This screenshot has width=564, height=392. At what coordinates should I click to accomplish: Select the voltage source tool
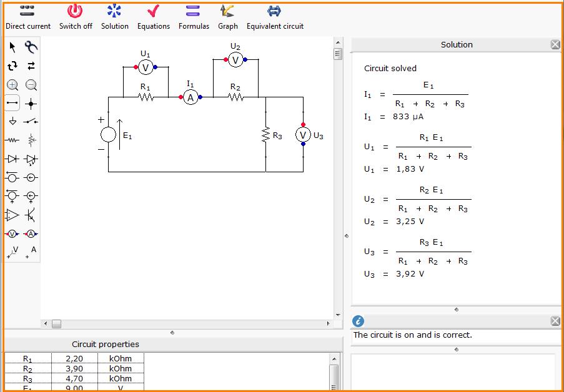click(x=12, y=177)
